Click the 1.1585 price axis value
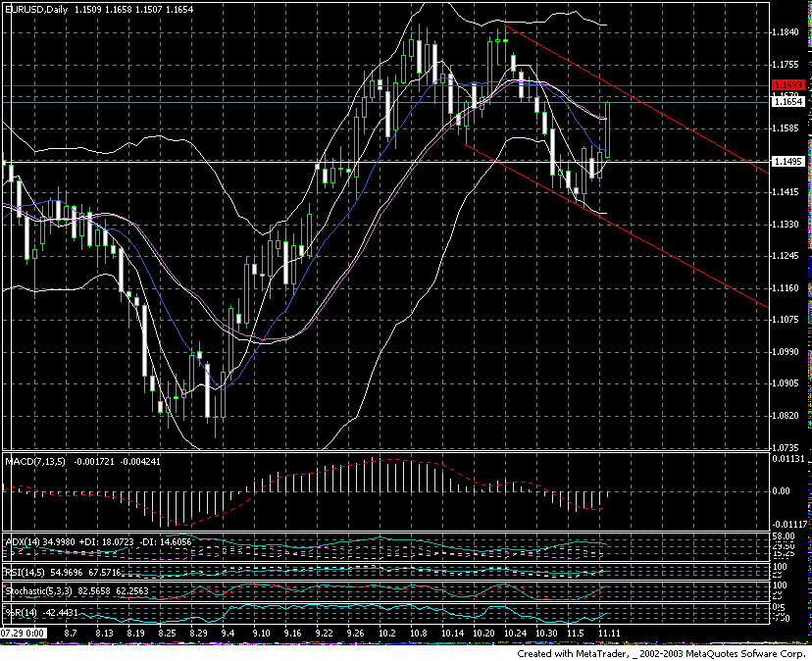 point(786,127)
